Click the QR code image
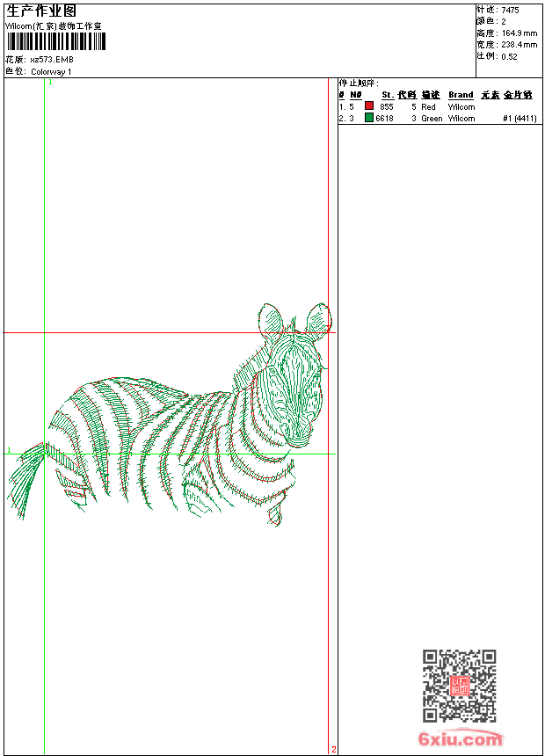 click(x=459, y=686)
